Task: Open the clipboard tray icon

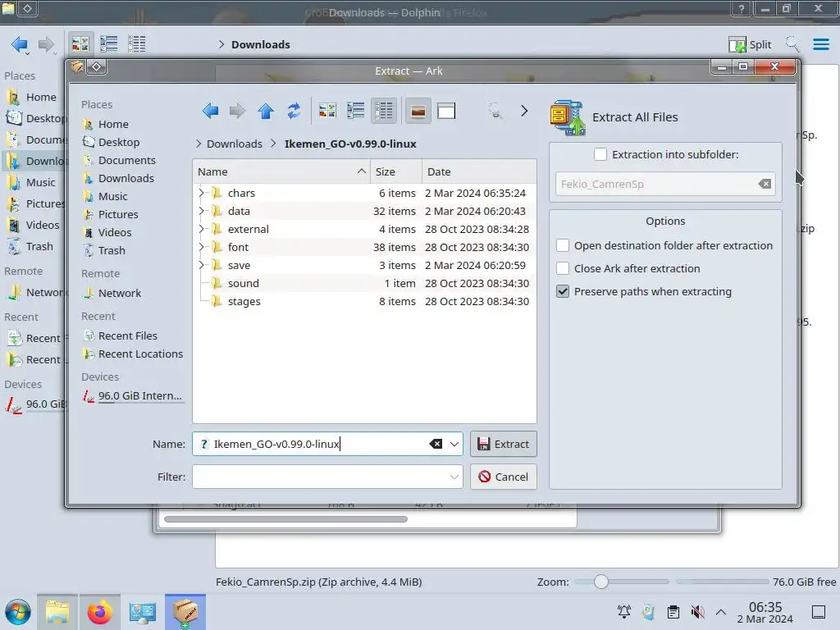Action: coord(673,612)
